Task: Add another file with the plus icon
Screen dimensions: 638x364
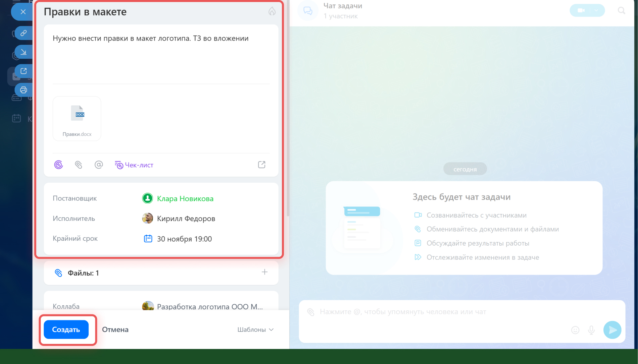Action: (265, 272)
